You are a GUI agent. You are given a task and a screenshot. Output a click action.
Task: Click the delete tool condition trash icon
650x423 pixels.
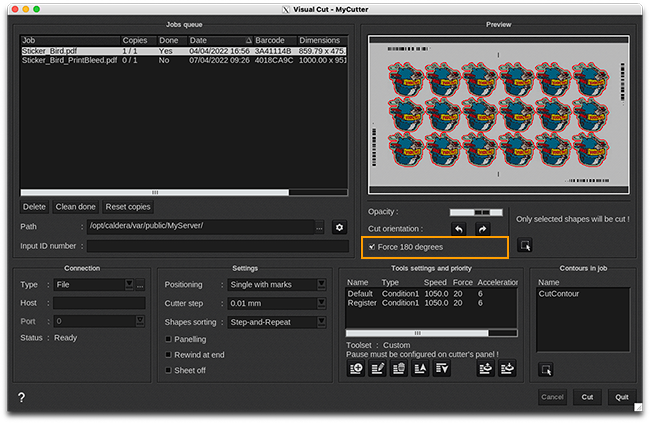(x=399, y=369)
